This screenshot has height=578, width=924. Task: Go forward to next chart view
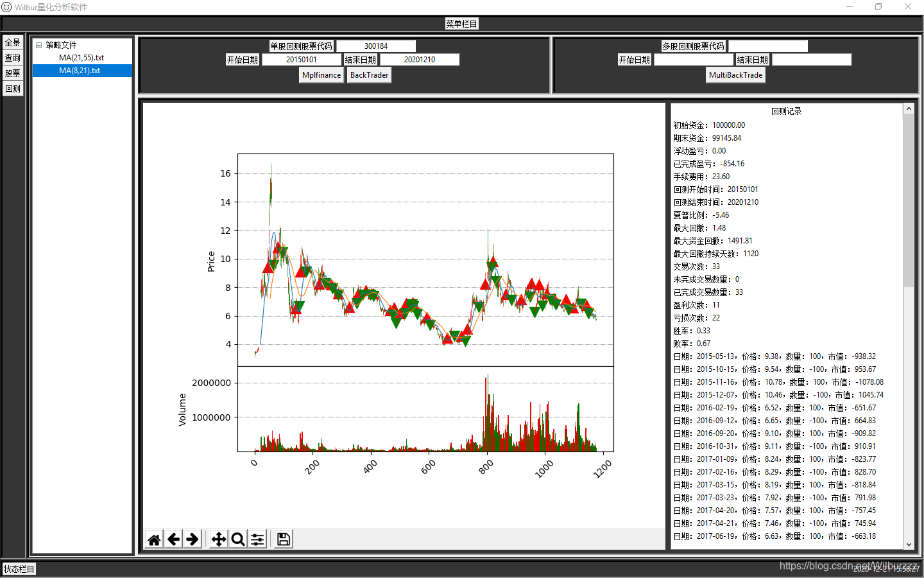tap(193, 539)
